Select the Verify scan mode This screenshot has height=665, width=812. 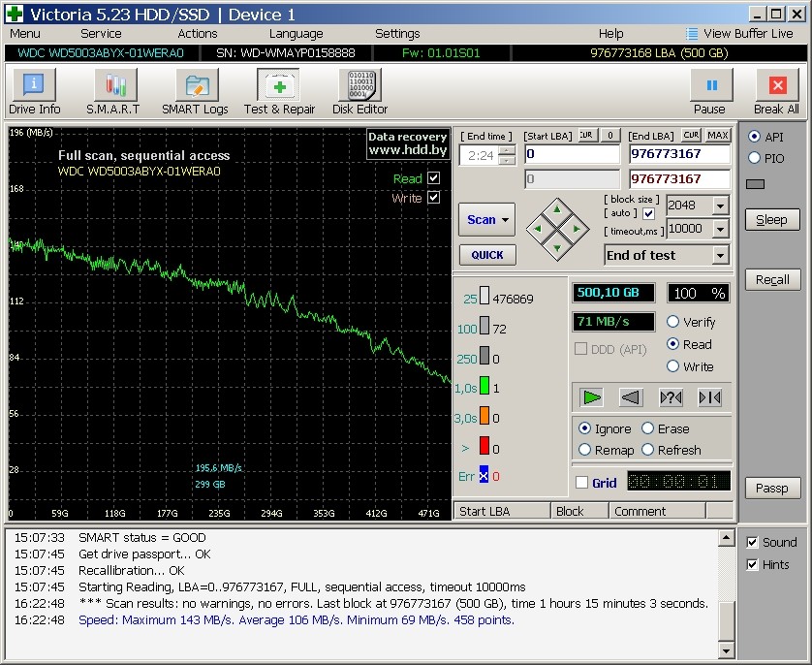coord(672,322)
